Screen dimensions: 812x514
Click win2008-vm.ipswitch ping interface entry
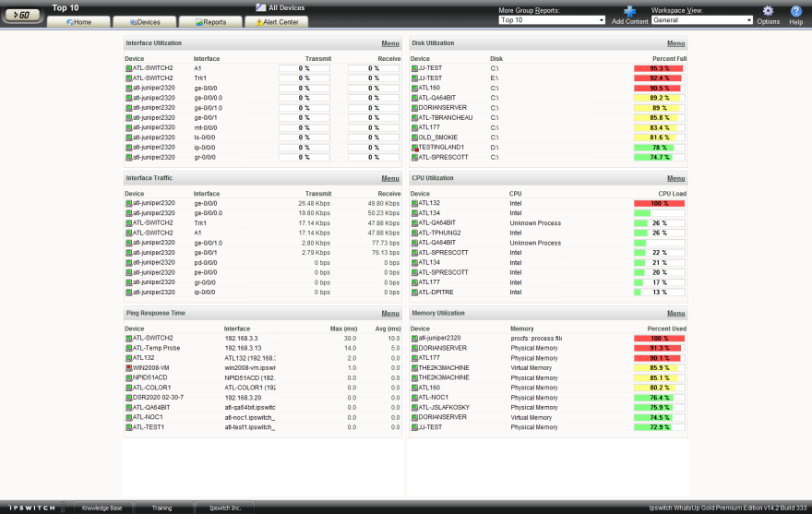(x=250, y=368)
